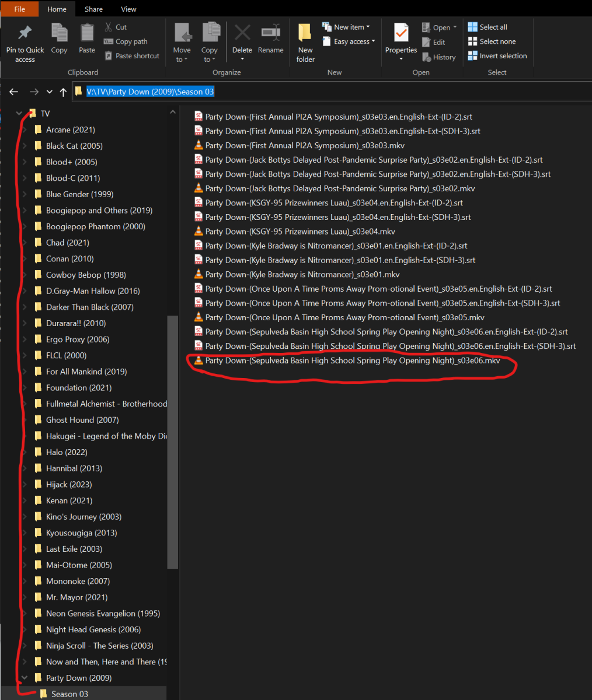Open the File menu tab
The image size is (592, 700).
pyautogui.click(x=19, y=9)
